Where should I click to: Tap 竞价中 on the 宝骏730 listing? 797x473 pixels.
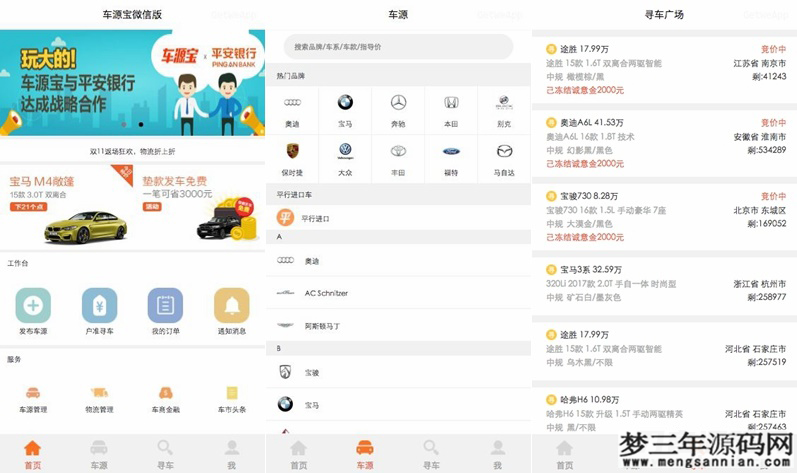tap(773, 196)
